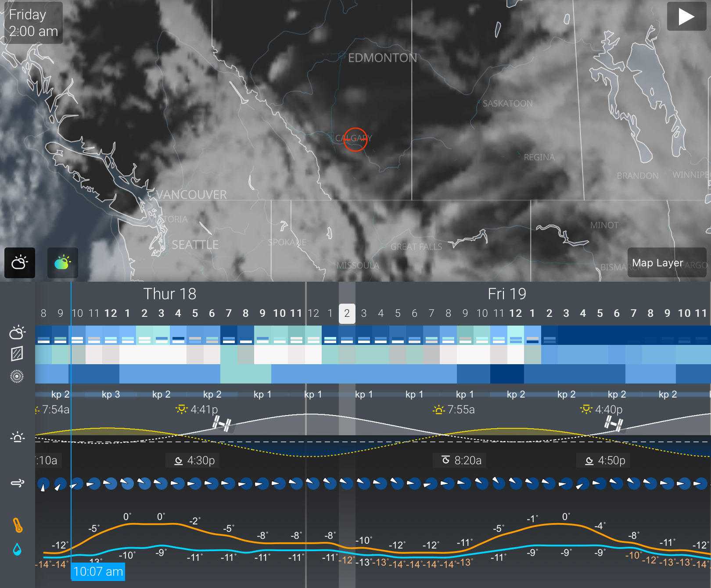Screen dimensions: 711x588
Task: Click the highlighted 2 am hour
Action: [347, 313]
